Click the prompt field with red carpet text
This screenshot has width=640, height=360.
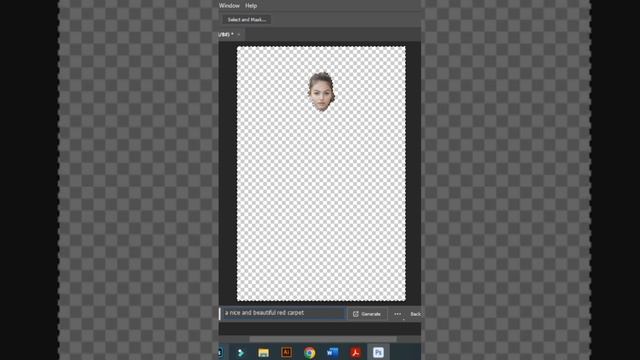click(283, 313)
